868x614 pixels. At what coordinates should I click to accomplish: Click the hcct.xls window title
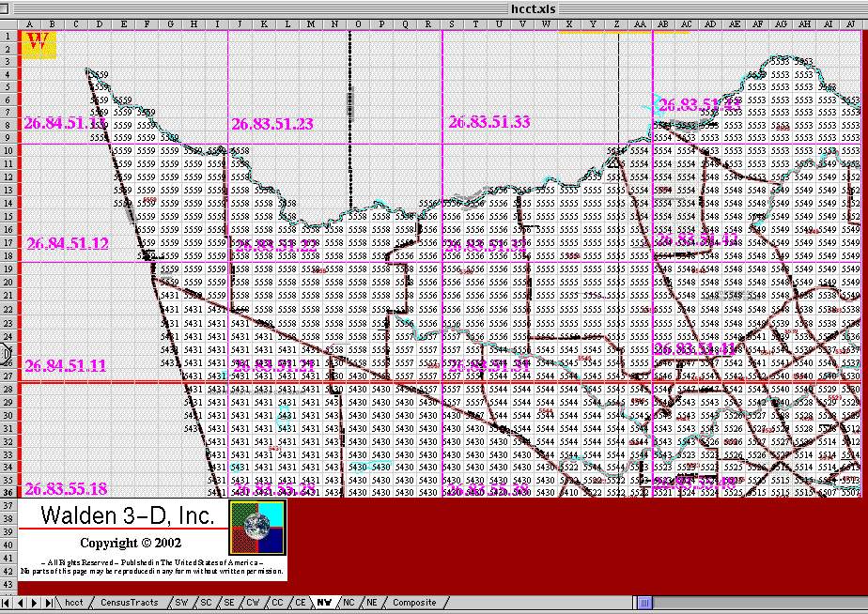point(533,8)
